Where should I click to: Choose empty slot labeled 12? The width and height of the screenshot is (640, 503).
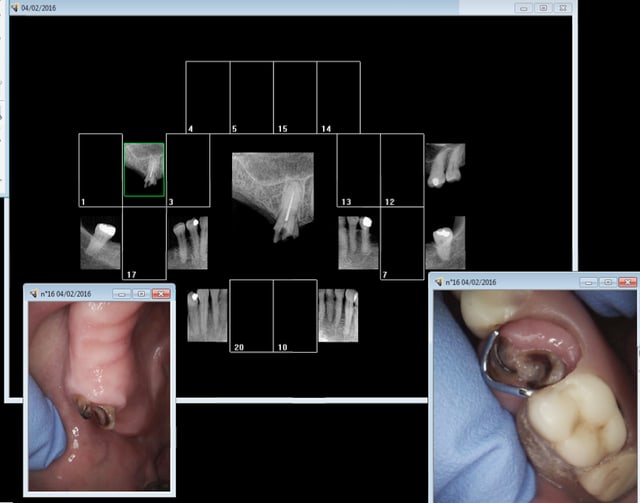(x=402, y=170)
